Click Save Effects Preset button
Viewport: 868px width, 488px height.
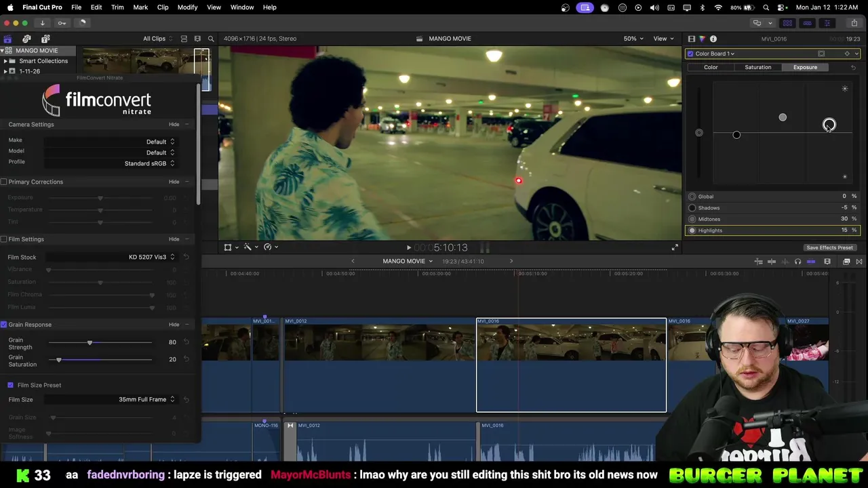click(829, 248)
